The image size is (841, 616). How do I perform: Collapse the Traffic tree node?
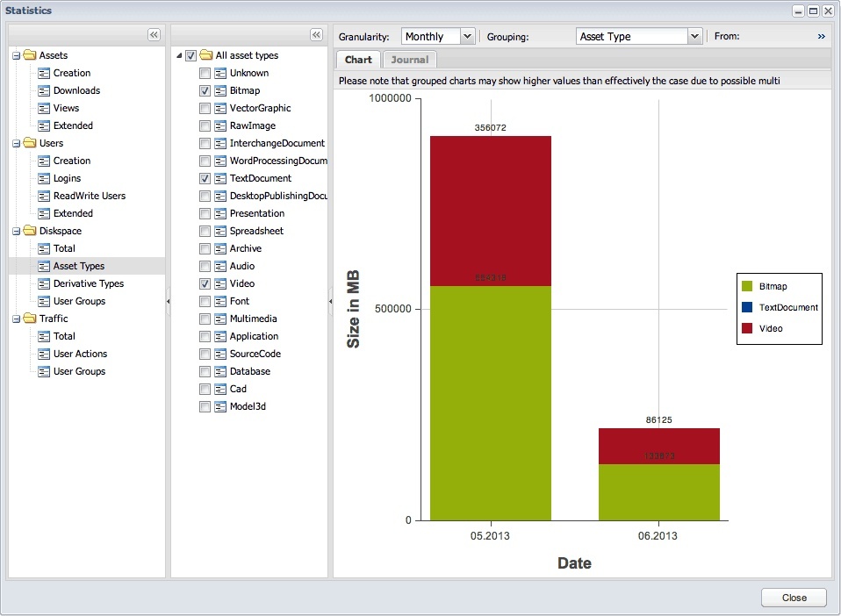click(x=16, y=319)
